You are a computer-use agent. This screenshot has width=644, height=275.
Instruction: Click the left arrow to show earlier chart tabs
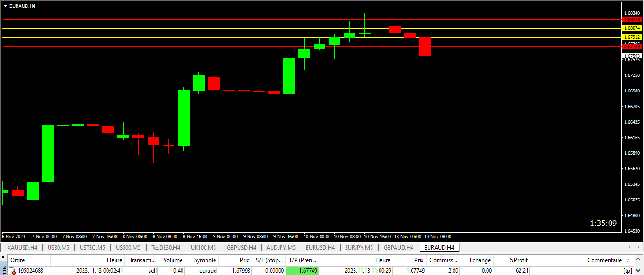click(630, 247)
